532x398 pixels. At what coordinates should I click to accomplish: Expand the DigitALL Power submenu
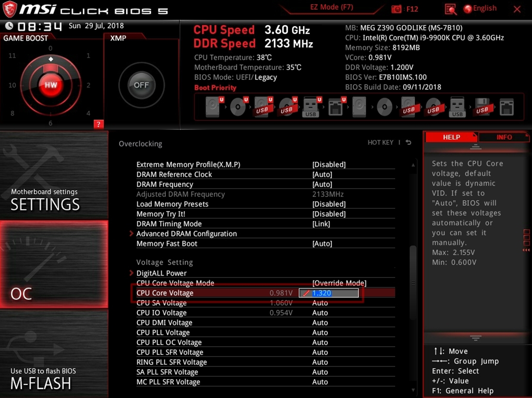click(266, 273)
